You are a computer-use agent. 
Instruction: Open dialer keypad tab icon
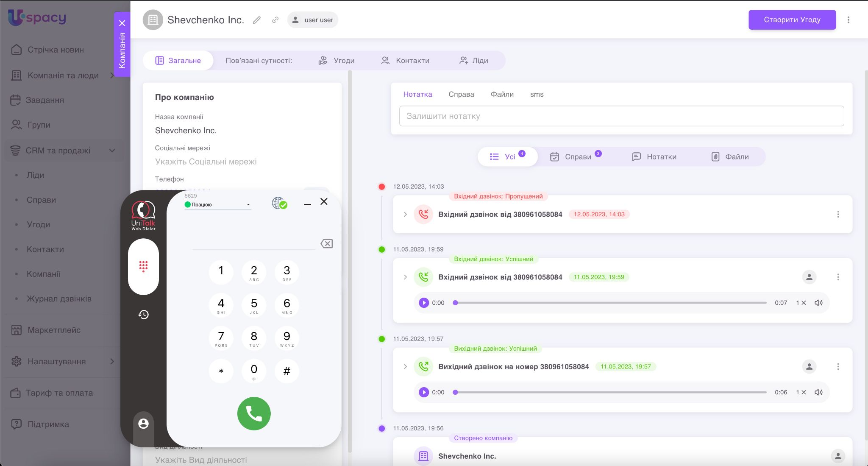pyautogui.click(x=143, y=266)
